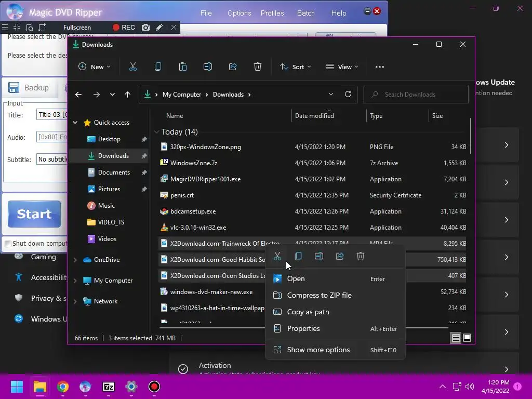Viewport: 532px width, 399px height.
Task: Click Delete icon in the context menu
Action: tap(361, 256)
